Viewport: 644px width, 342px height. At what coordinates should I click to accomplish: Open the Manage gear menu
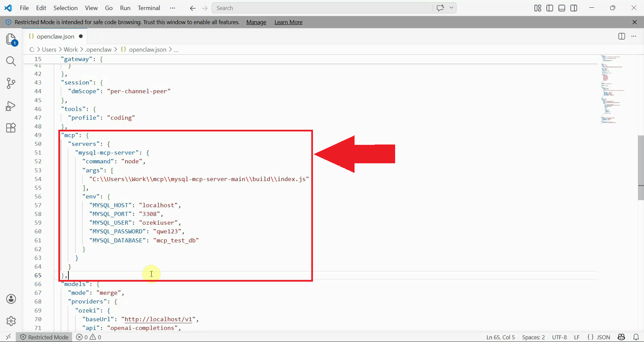tap(11, 321)
